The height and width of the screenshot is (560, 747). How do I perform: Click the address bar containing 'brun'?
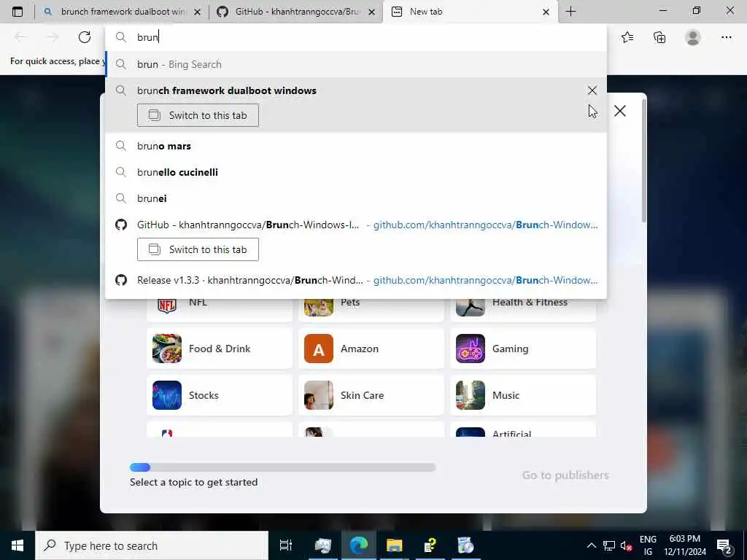point(356,37)
